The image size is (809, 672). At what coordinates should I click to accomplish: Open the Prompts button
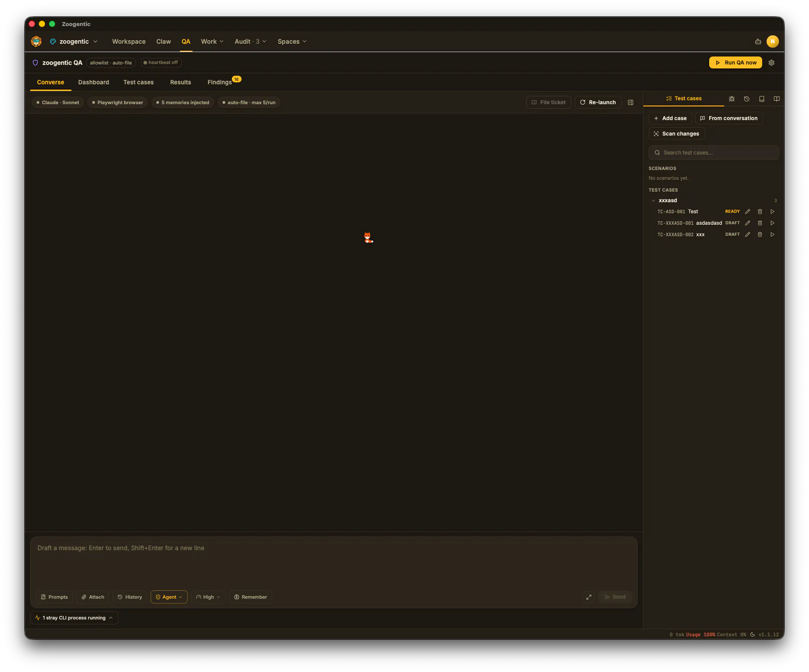(x=54, y=597)
